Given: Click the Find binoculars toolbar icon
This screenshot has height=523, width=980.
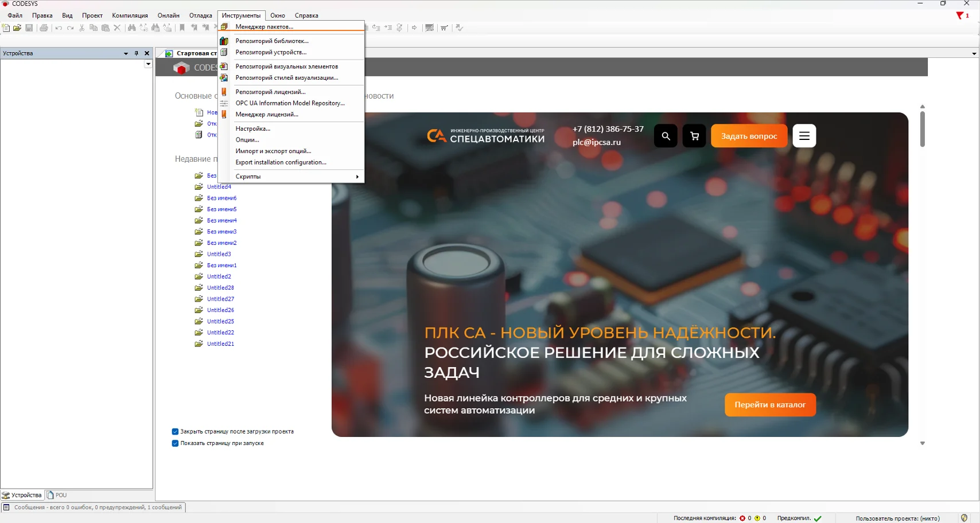Looking at the screenshot, I should (x=132, y=28).
